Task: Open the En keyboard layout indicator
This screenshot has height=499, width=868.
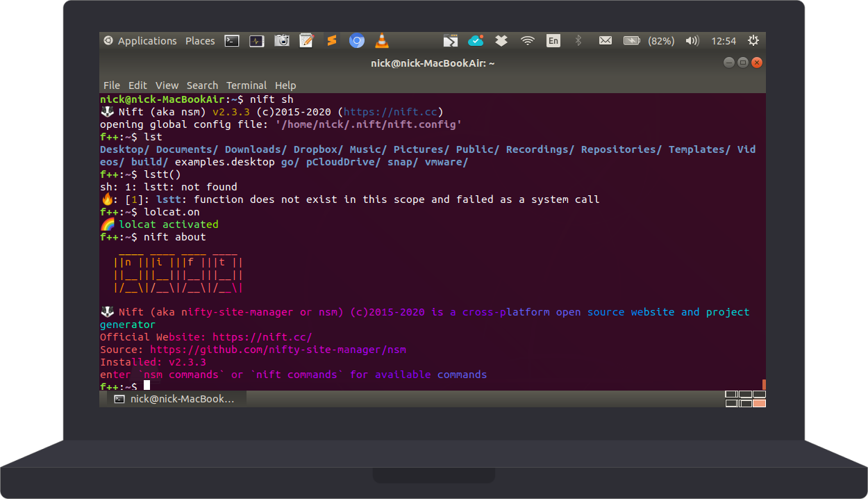Action: coord(553,41)
